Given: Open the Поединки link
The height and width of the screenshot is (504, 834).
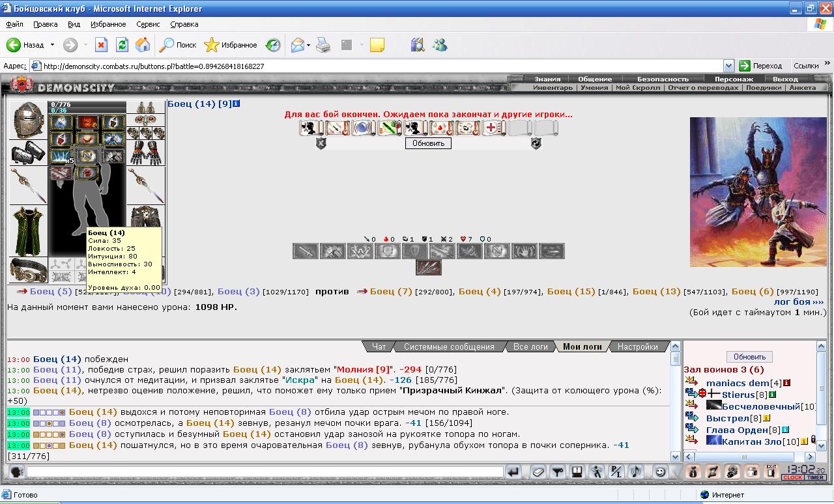Looking at the screenshot, I should (x=764, y=87).
